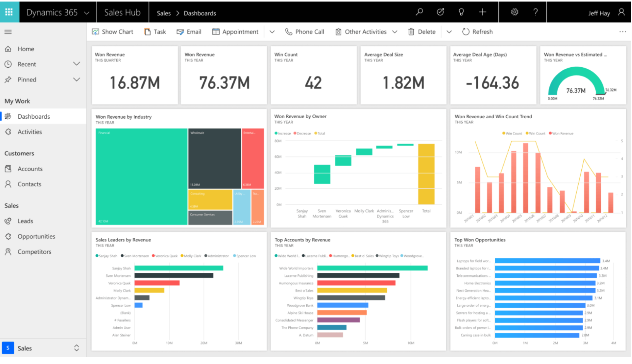Select the dark Wholesale treemap block
Screen dimensions: 632x364
tap(215, 158)
